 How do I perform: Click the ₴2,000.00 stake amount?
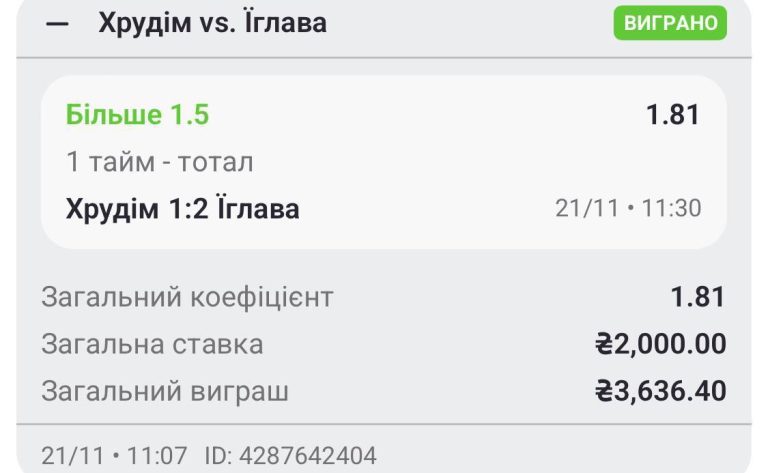660,344
